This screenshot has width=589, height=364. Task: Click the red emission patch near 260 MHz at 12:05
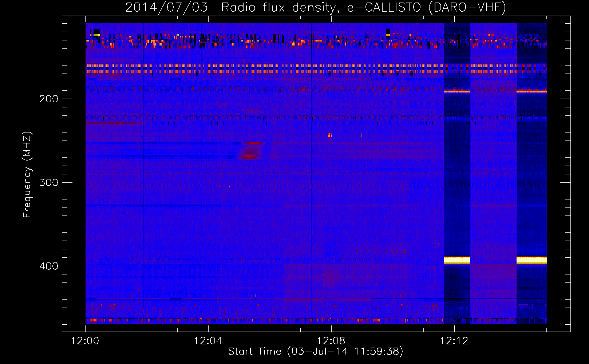click(x=251, y=151)
